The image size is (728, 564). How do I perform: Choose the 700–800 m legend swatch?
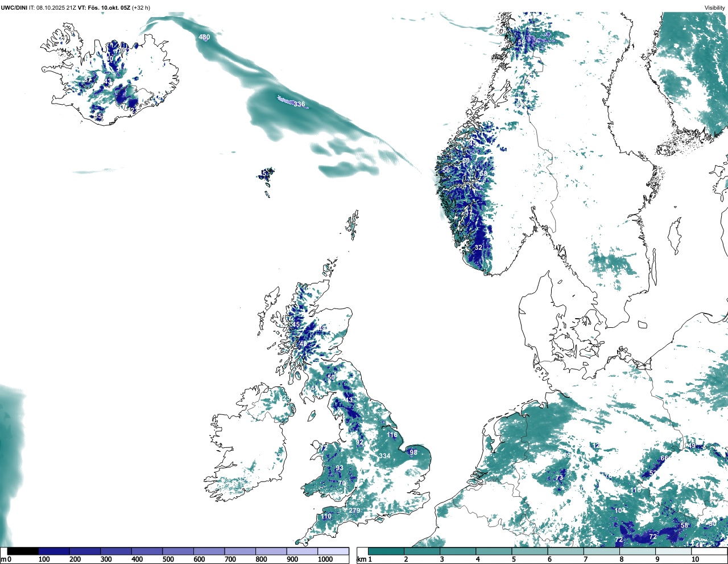click(240, 551)
